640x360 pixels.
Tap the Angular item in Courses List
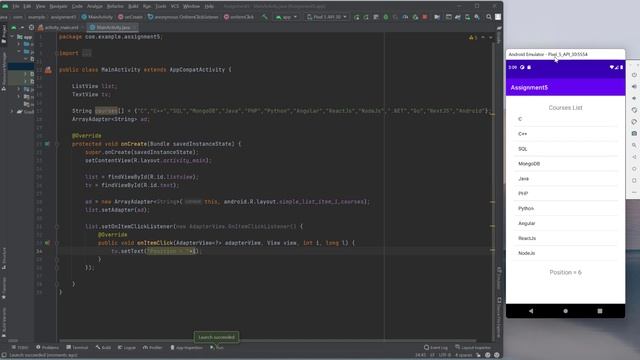click(x=565, y=223)
